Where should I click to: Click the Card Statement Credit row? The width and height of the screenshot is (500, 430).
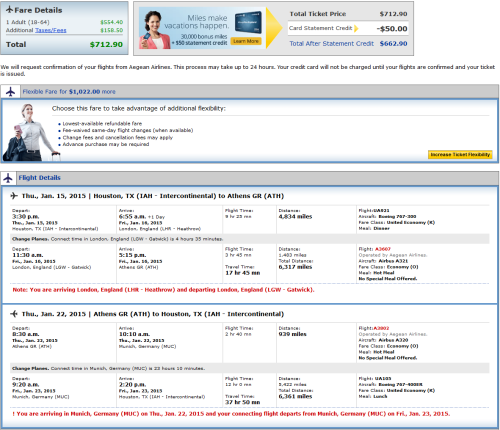[348, 28]
